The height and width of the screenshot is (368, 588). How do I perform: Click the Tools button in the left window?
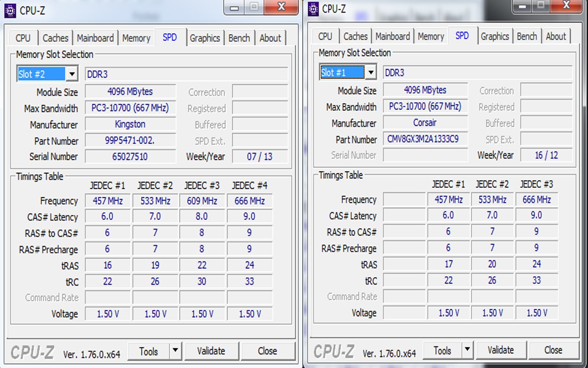point(149,351)
